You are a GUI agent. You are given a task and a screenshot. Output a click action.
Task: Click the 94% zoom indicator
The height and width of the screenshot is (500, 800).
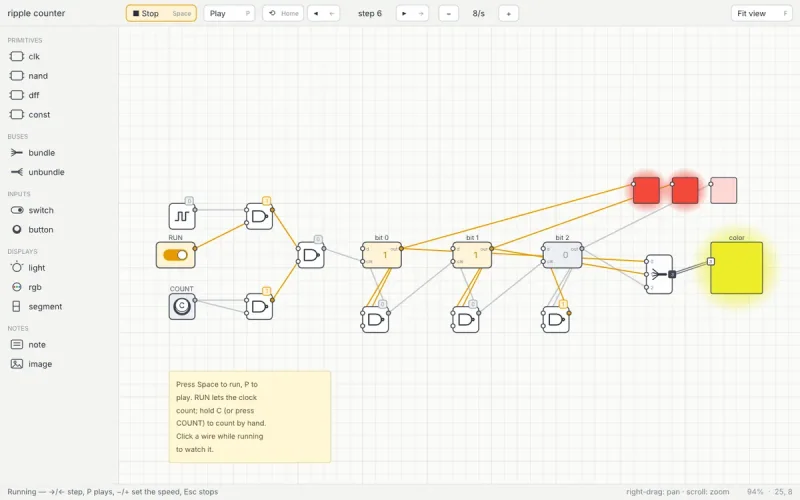(755, 492)
